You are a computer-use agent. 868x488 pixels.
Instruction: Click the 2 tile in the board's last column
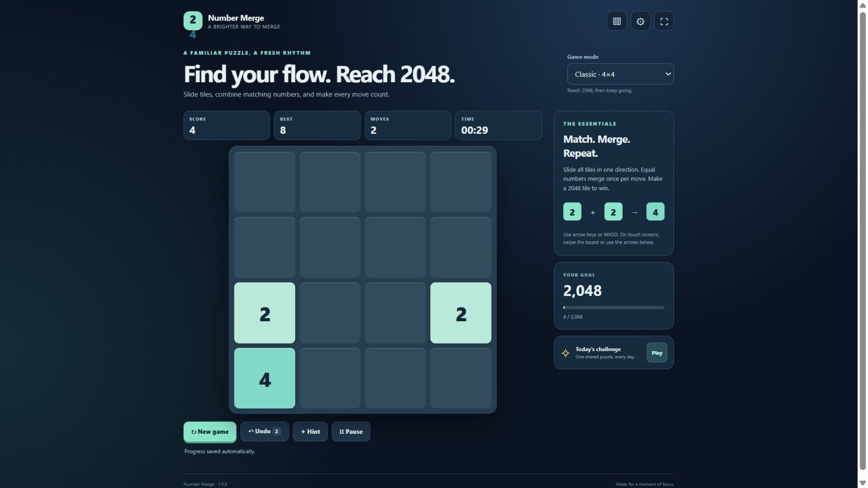coord(461,313)
